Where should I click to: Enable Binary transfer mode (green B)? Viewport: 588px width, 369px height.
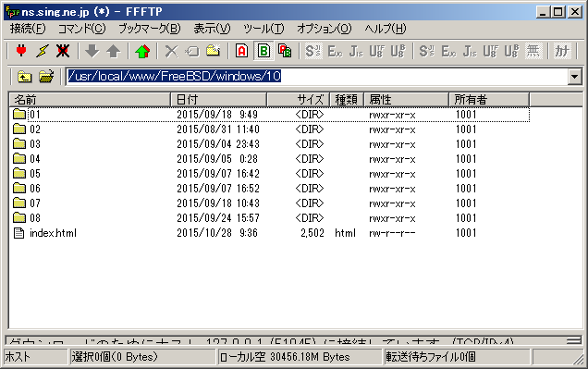(x=263, y=51)
